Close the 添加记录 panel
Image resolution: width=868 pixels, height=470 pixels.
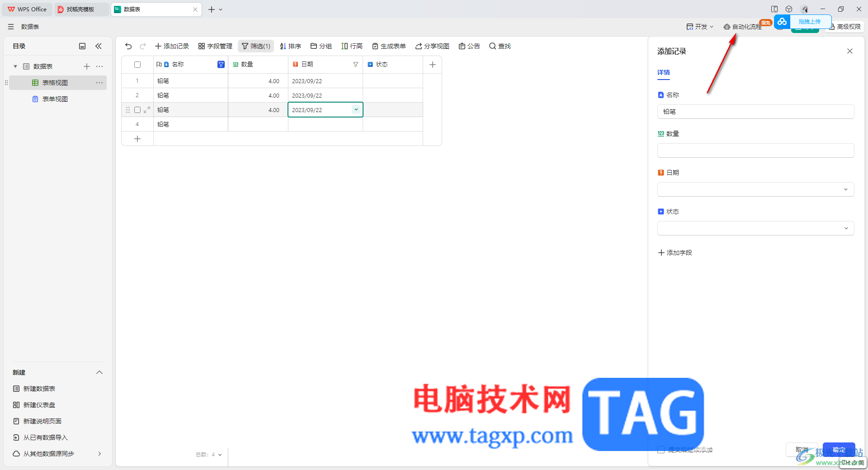coord(850,51)
